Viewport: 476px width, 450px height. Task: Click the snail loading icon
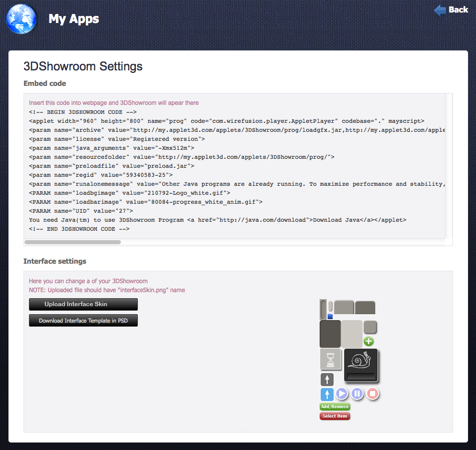tap(361, 360)
